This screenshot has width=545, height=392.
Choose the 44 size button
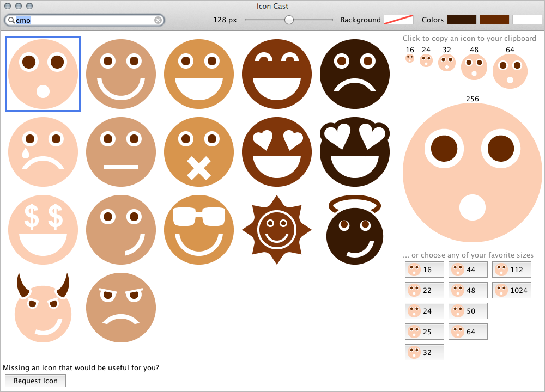pyautogui.click(x=468, y=269)
